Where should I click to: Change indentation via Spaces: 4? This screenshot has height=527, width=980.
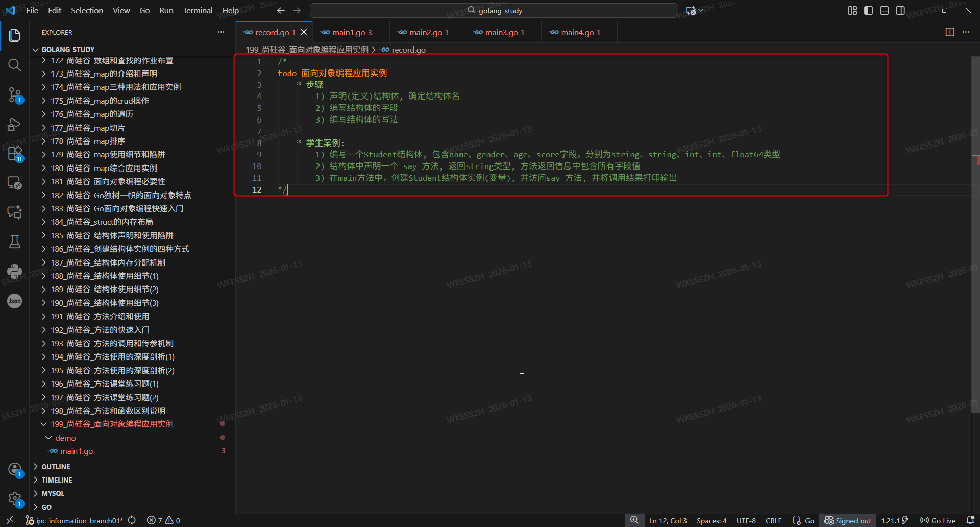(712, 520)
